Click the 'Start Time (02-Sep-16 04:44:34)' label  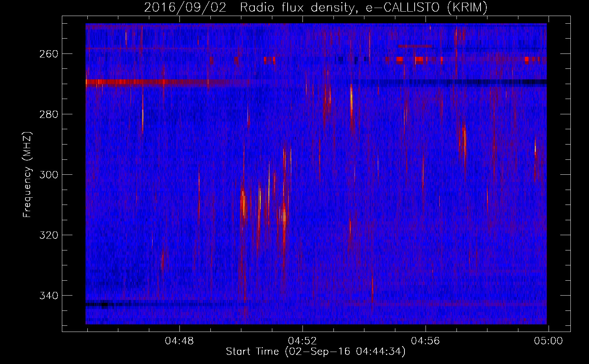point(316,352)
